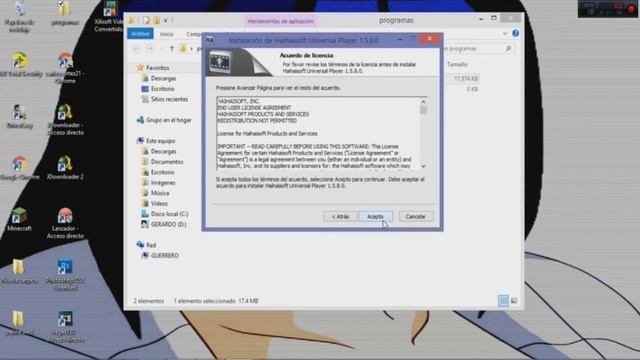Click the search magnifier in the programas window
This screenshot has height=360, width=640.
click(x=508, y=49)
